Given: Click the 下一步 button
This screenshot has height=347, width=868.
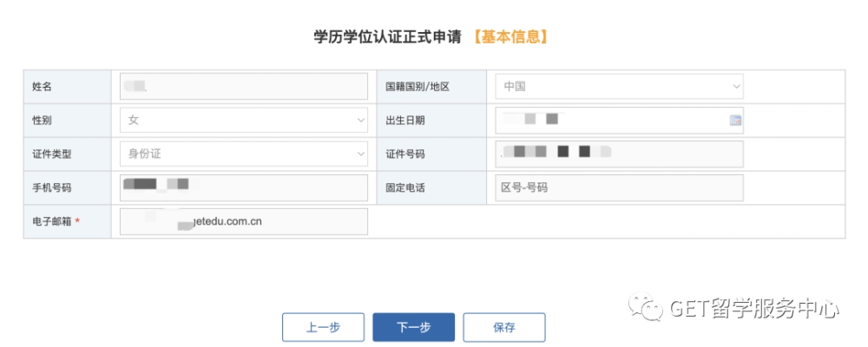Looking at the screenshot, I should pos(413,327).
